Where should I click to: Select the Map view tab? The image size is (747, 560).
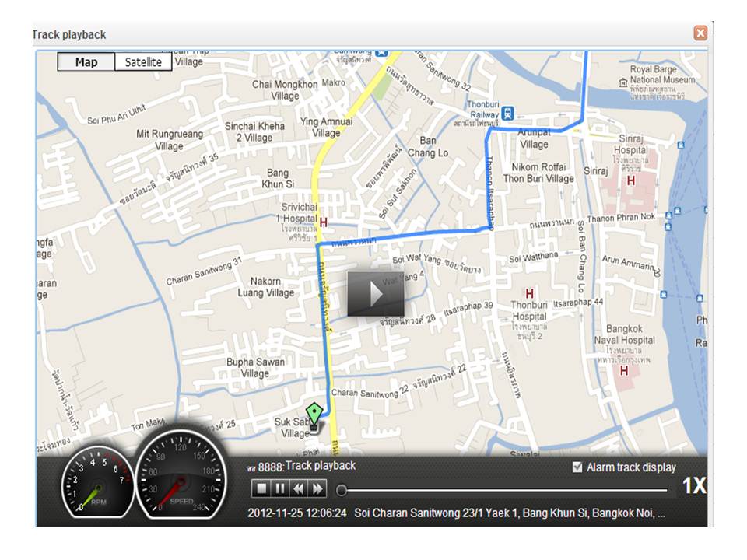pos(86,62)
